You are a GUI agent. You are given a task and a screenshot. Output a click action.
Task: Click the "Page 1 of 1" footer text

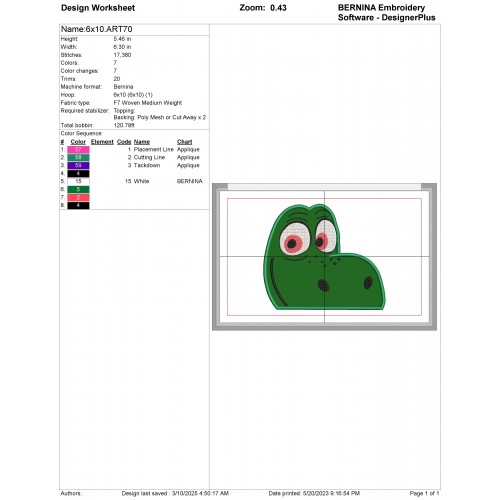[x=424, y=493]
